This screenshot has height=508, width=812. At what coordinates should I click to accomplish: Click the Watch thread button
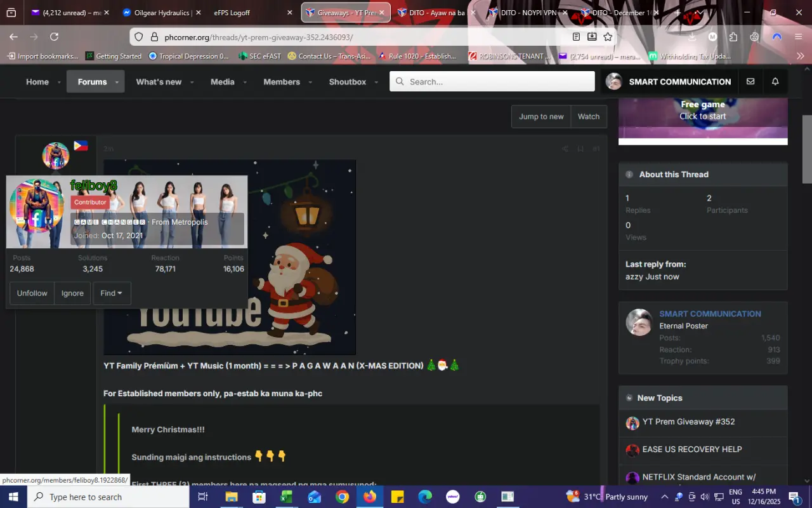coord(589,116)
